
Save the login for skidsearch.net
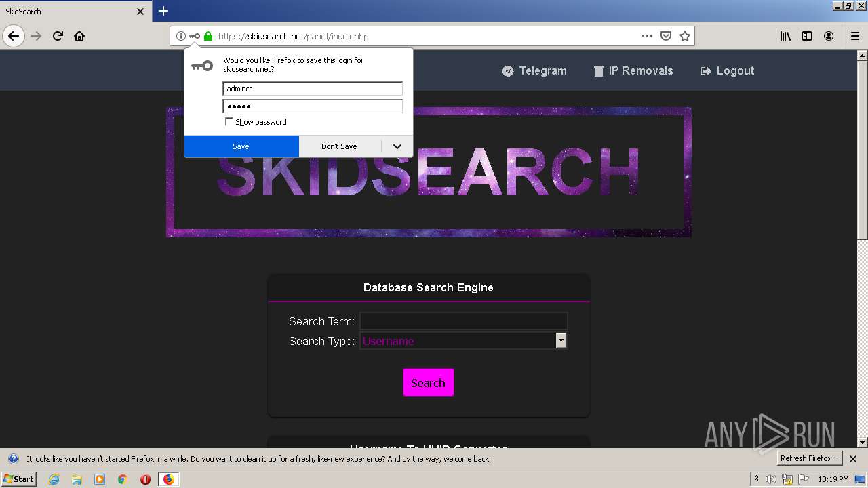[241, 146]
